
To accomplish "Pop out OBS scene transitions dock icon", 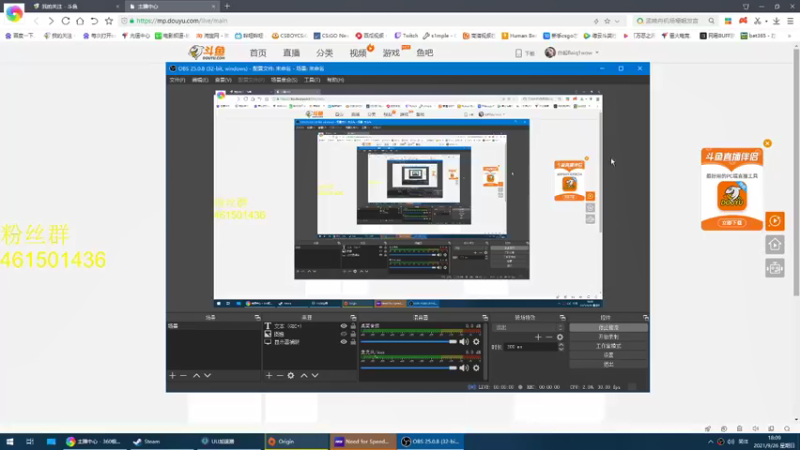I will pos(562,317).
